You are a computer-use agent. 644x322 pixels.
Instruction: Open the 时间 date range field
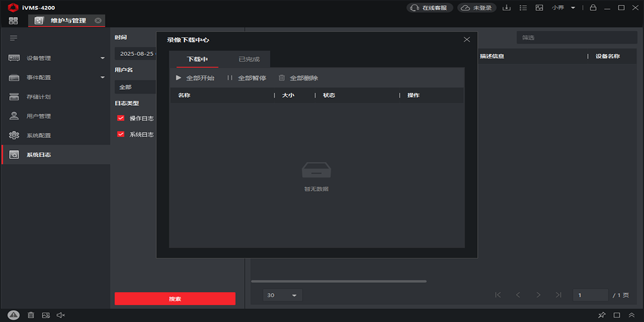(x=135, y=54)
